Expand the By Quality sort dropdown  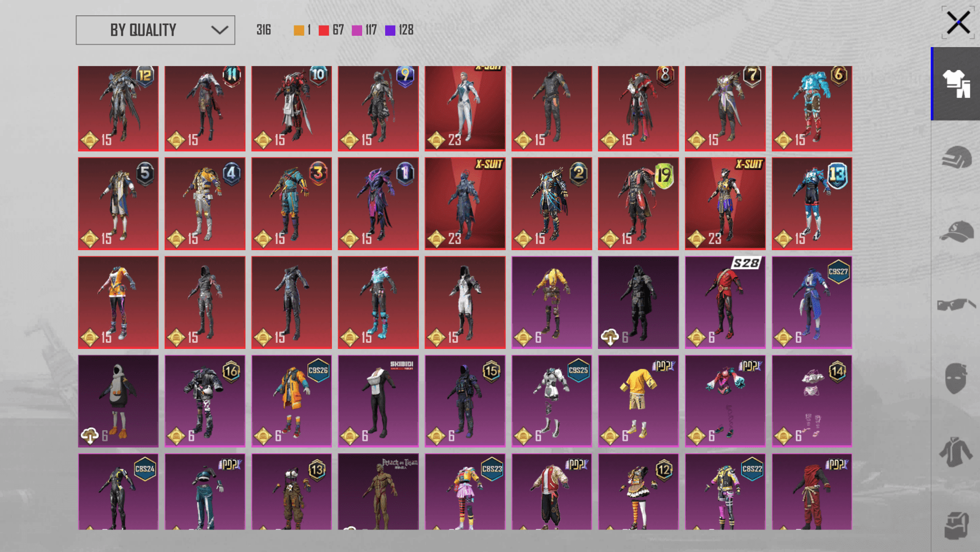155,30
